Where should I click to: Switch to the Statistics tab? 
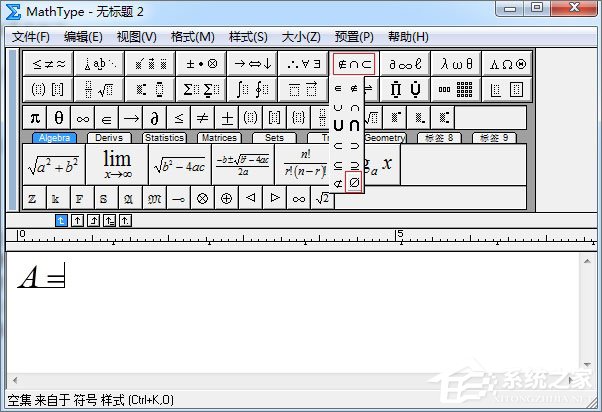click(x=164, y=138)
